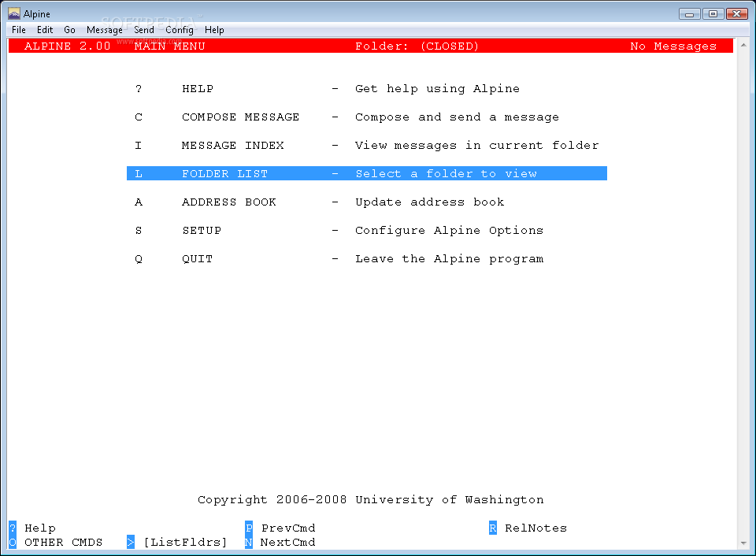Click 'Leave the Alpine program' description

pos(450,259)
